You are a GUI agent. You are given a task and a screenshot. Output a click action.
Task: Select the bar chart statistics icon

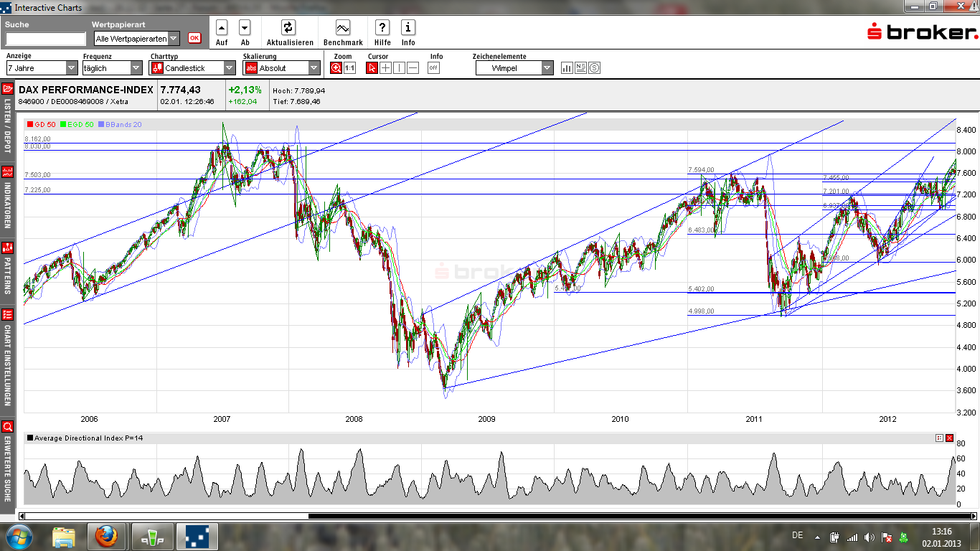coord(567,67)
